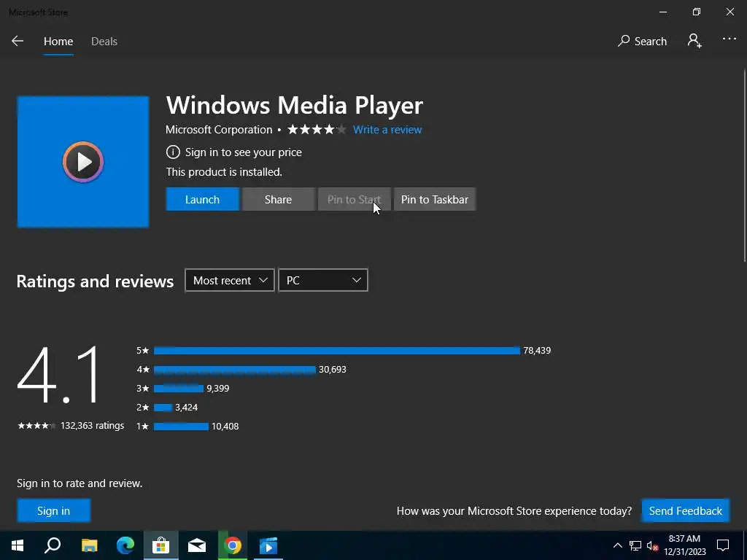Click the Ratings and reviews heading
Viewport: 747px width, 560px height.
(x=96, y=281)
